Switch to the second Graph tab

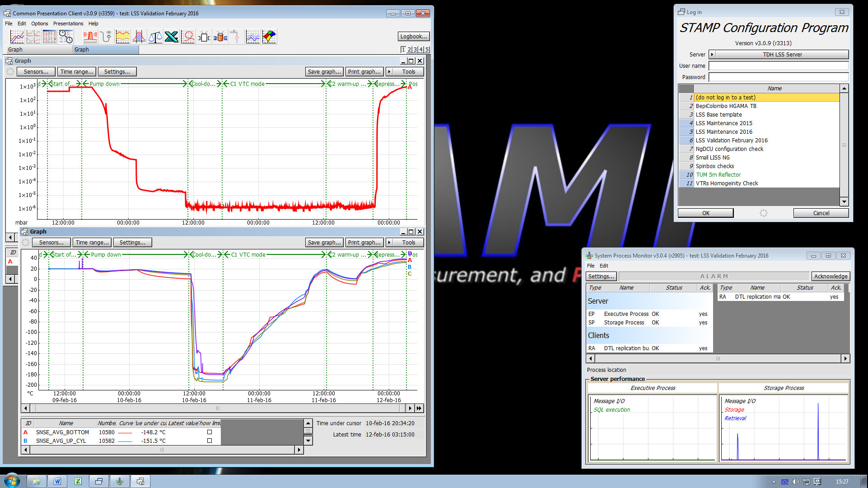point(106,50)
